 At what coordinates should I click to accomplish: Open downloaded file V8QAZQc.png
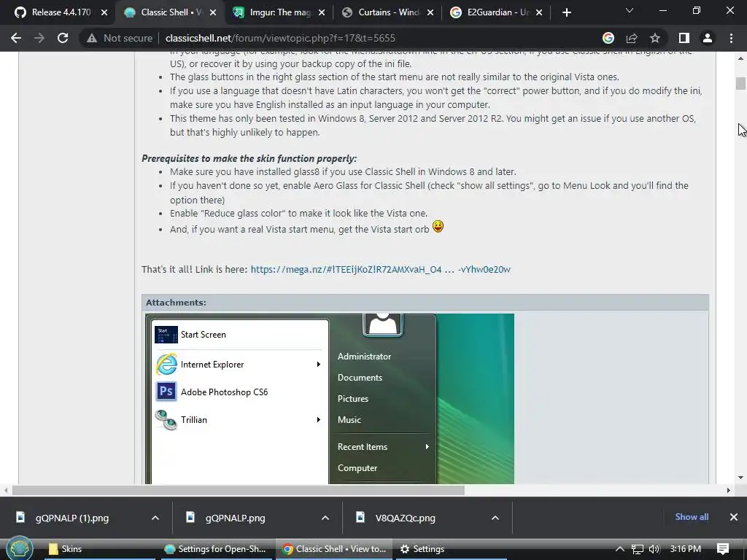click(405, 518)
